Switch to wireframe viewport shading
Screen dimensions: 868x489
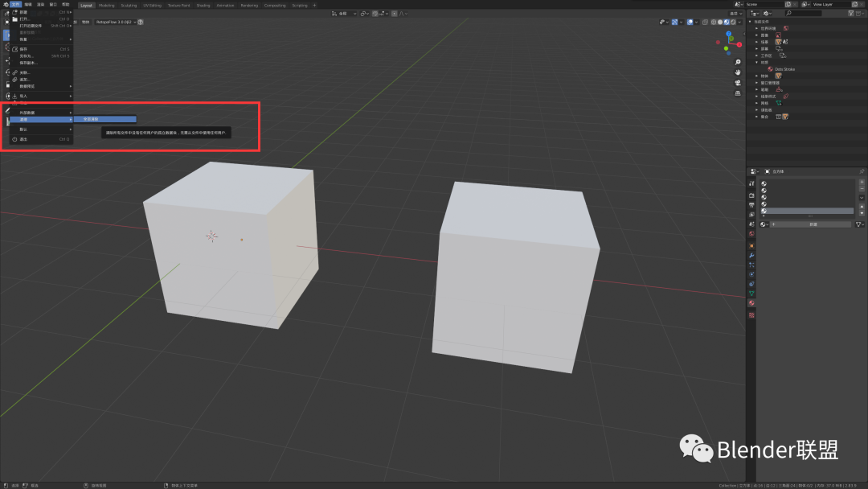tap(713, 23)
